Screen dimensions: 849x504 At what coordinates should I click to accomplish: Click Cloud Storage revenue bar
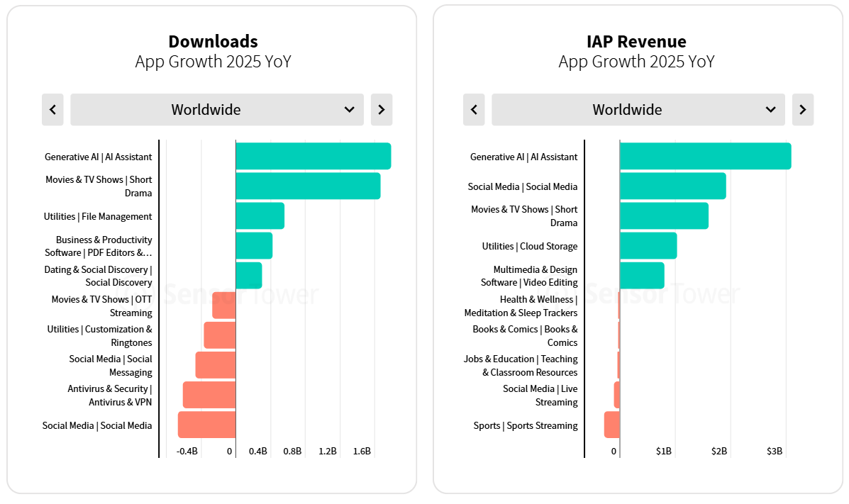coord(648,246)
